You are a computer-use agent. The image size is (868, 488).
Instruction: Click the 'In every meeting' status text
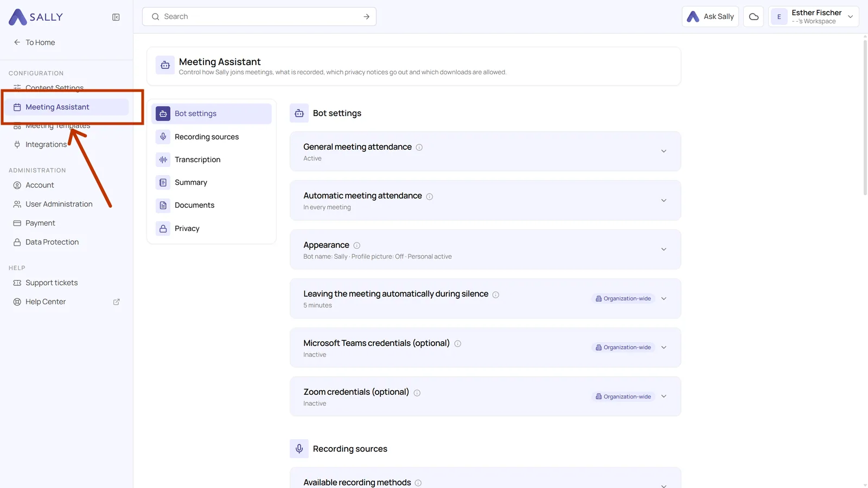327,208
